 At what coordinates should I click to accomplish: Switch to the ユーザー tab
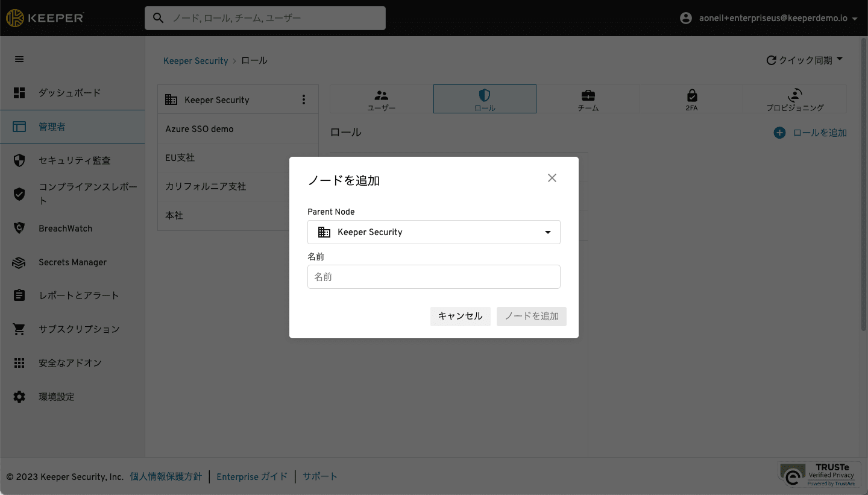[x=382, y=99]
